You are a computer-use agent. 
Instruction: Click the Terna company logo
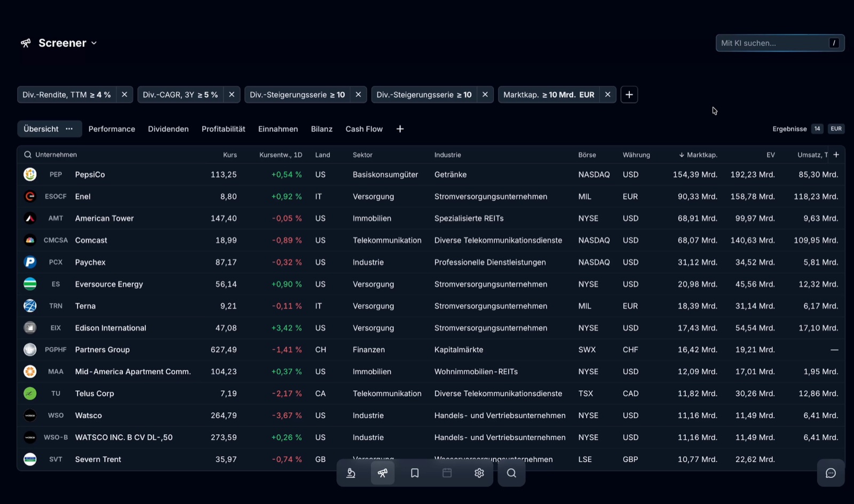tap(30, 306)
